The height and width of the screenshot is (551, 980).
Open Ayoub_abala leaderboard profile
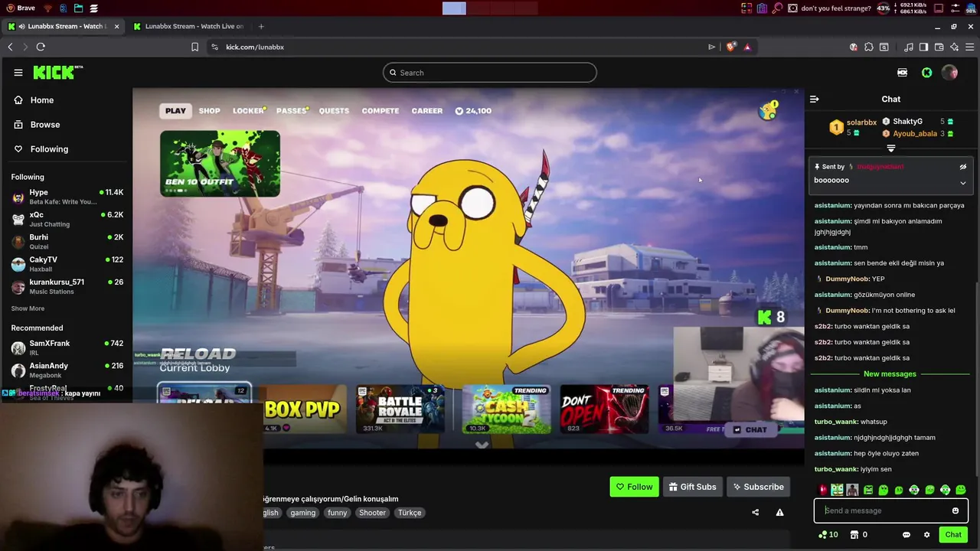coord(915,134)
